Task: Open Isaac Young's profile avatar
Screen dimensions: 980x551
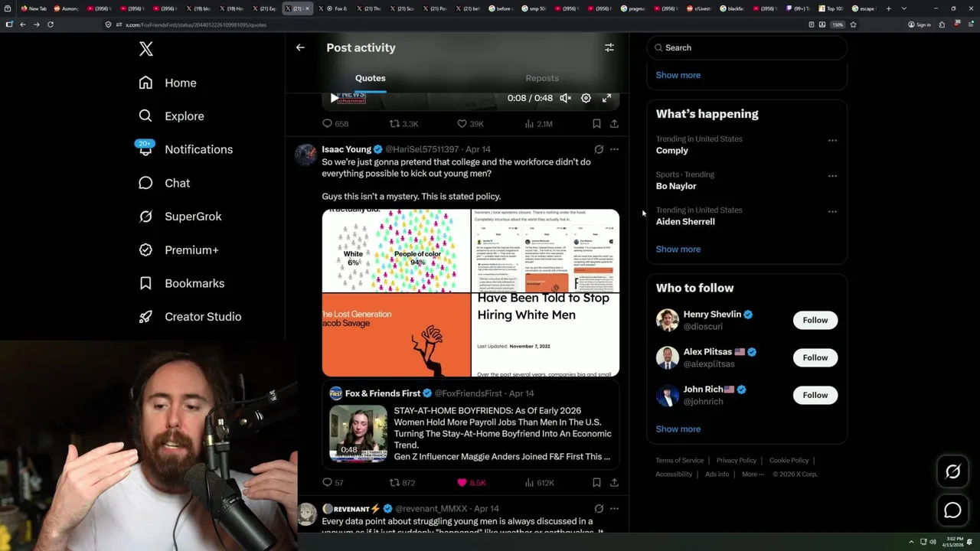Action: (x=306, y=155)
